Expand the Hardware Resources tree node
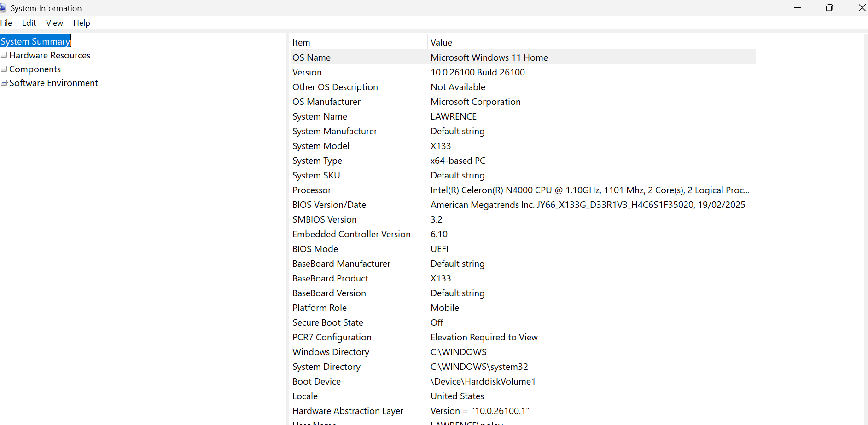868x425 pixels. [x=4, y=55]
